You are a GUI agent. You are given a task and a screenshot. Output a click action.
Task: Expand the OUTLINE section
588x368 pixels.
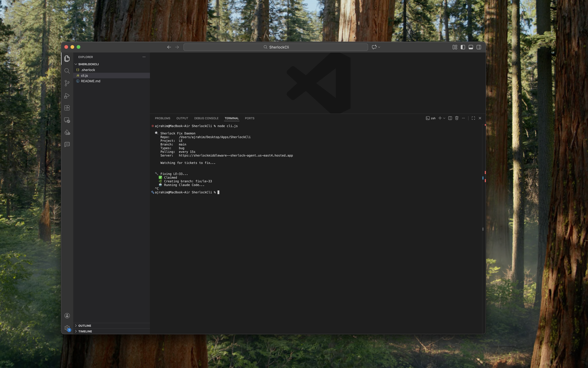pos(85,326)
